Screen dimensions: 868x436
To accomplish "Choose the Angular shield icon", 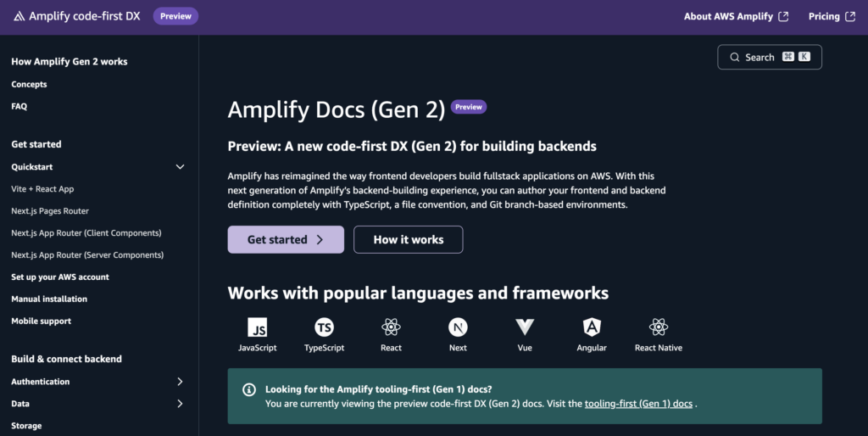I will (x=592, y=327).
